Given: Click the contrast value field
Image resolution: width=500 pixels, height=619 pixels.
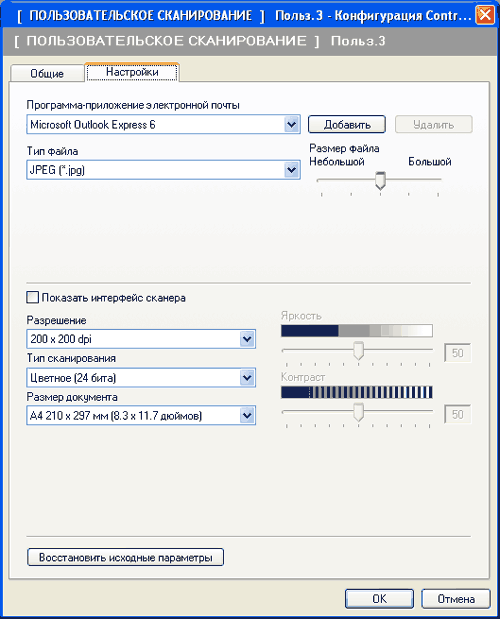Looking at the screenshot, I should 457,414.
